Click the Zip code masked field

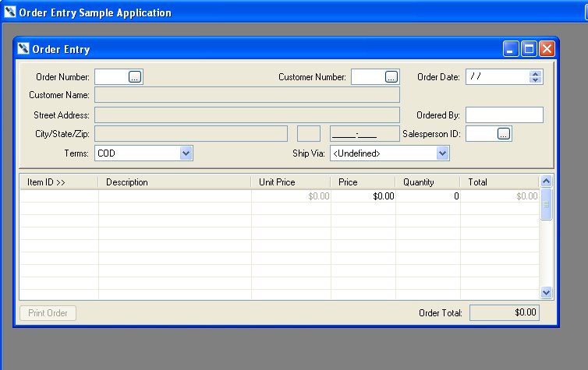point(365,134)
